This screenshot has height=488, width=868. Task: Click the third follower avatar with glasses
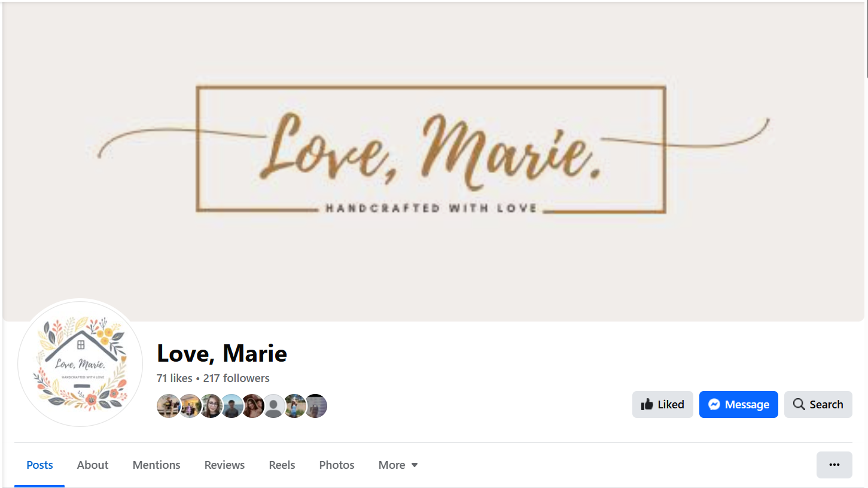211,406
